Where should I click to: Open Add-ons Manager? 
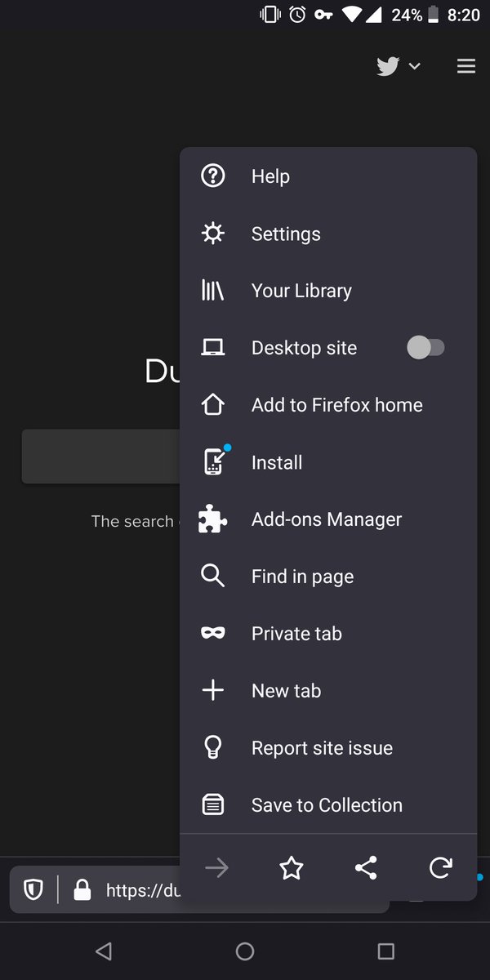click(x=328, y=519)
